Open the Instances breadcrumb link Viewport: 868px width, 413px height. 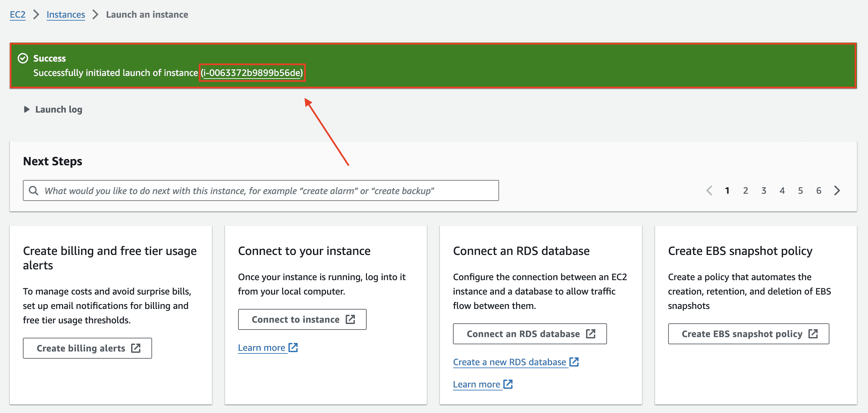pos(66,14)
